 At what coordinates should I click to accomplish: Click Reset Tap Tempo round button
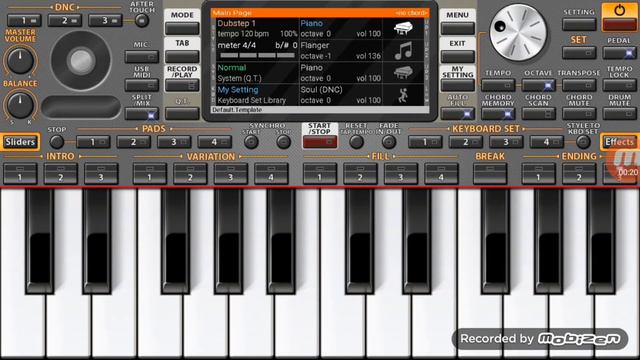coord(356,142)
